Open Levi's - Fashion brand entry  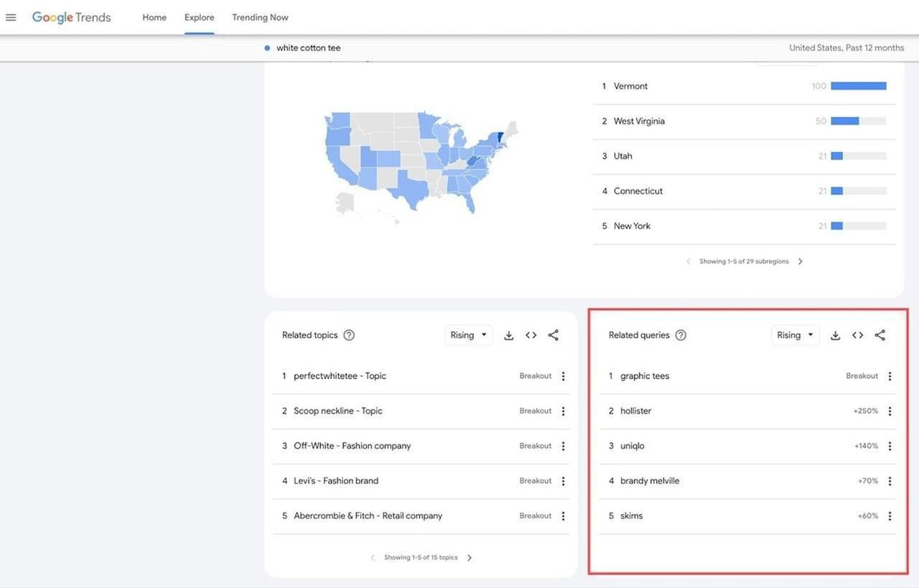click(336, 481)
